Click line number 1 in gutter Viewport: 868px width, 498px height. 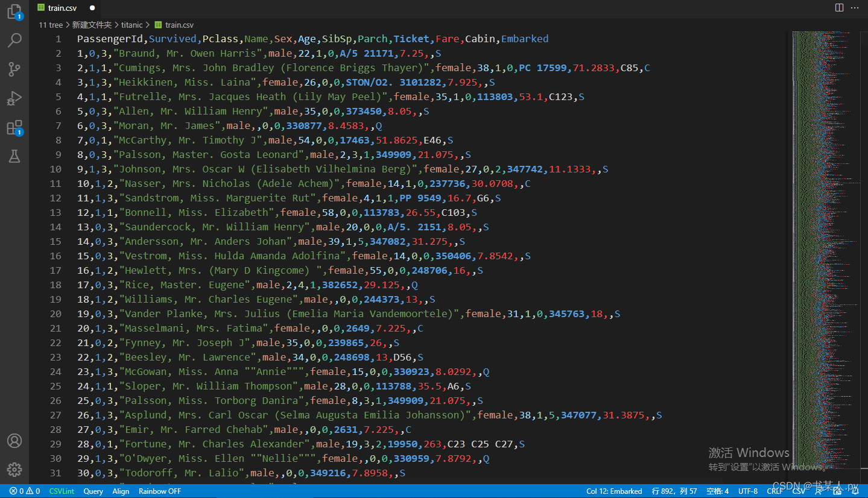pyautogui.click(x=59, y=39)
